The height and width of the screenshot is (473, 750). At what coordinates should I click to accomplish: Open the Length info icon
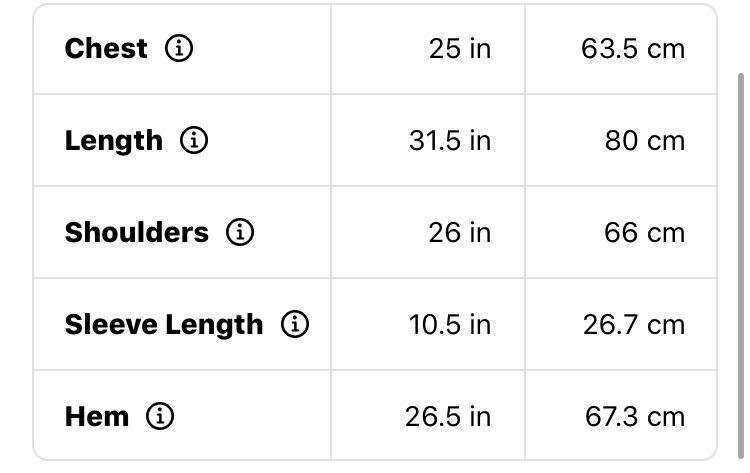tap(194, 140)
